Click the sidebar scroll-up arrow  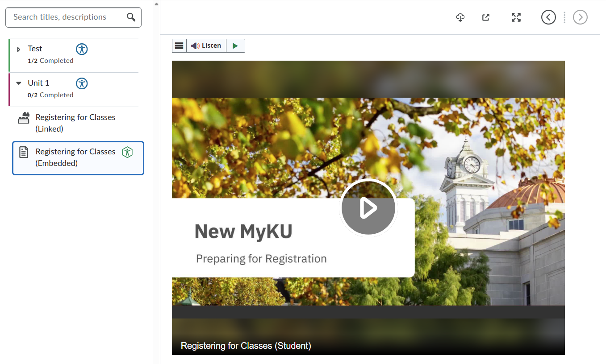[156, 4]
